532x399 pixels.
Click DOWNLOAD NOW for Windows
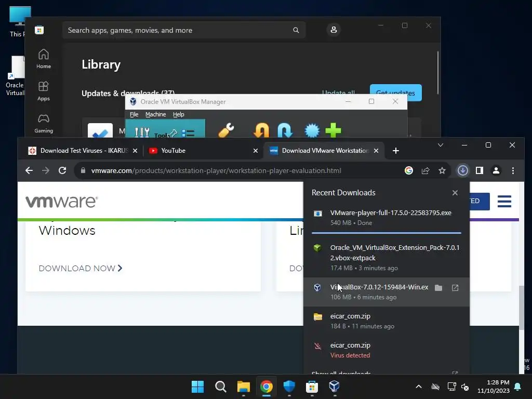coord(81,269)
